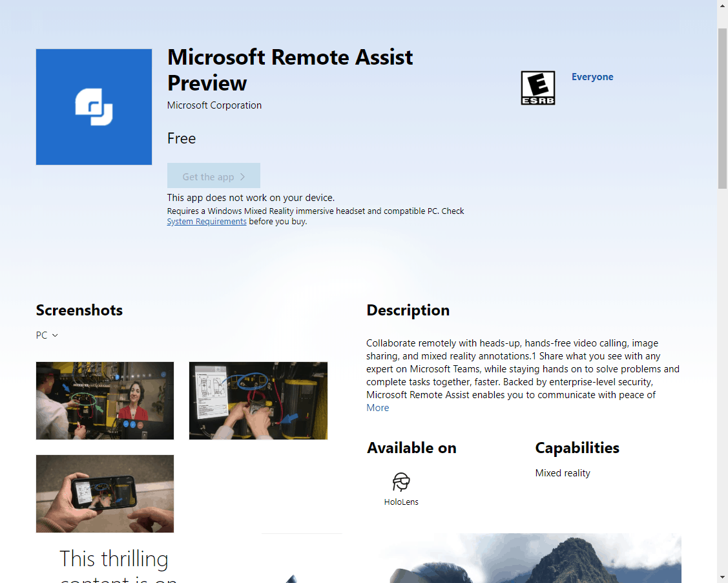Click the chevron inside the Get the app button
This screenshot has height=583, width=728.
pos(244,176)
